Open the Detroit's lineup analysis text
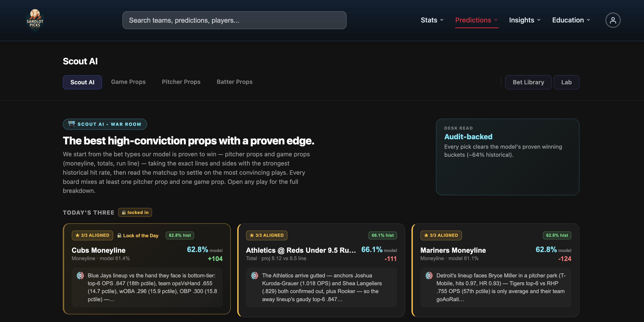The width and height of the screenshot is (644, 322). pyautogui.click(x=501, y=287)
